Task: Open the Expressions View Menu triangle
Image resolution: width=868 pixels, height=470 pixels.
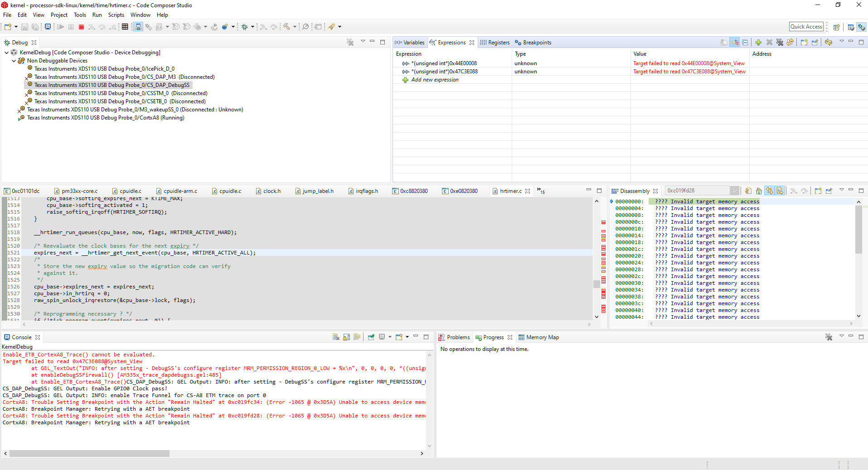Action: 842,42
